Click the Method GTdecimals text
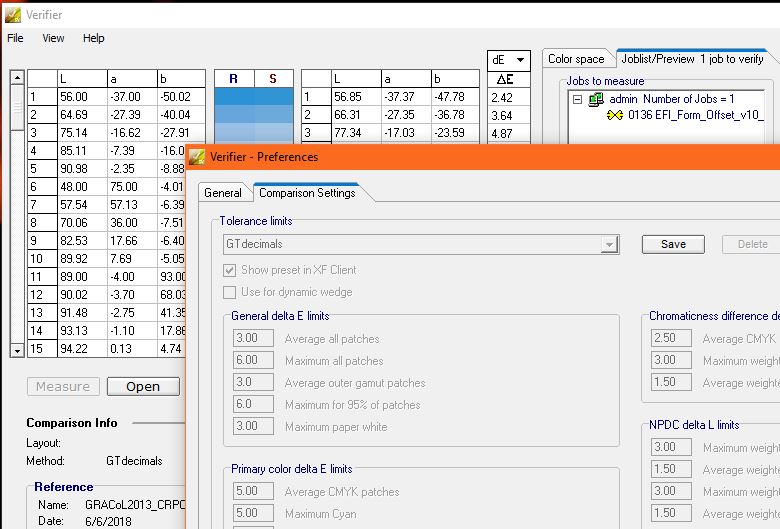The width and height of the screenshot is (780, 529). coord(134,461)
